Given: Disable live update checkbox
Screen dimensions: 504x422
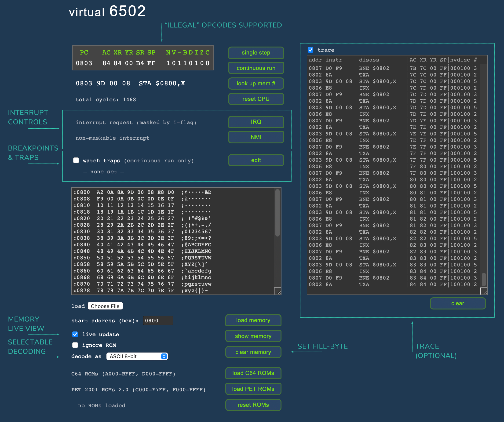Looking at the screenshot, I should coord(75,334).
